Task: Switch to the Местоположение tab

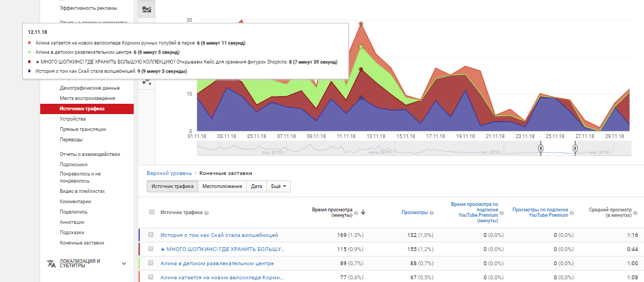Action: [x=222, y=186]
